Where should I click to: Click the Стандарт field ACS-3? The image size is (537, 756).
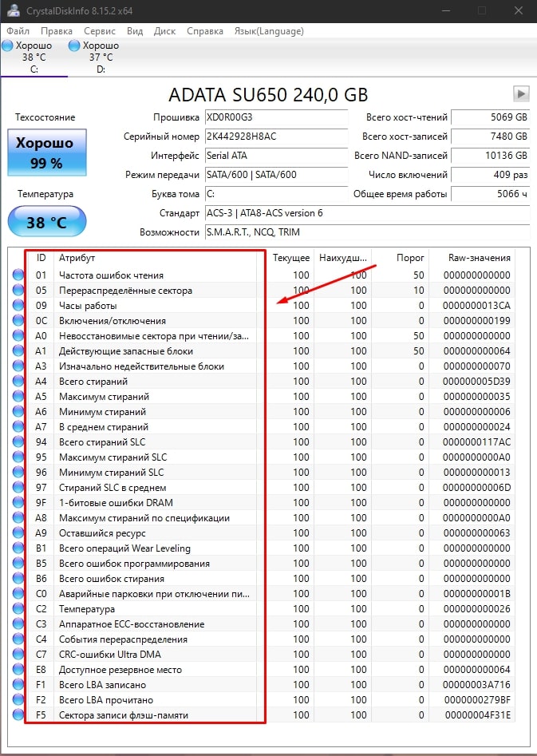[x=367, y=213]
